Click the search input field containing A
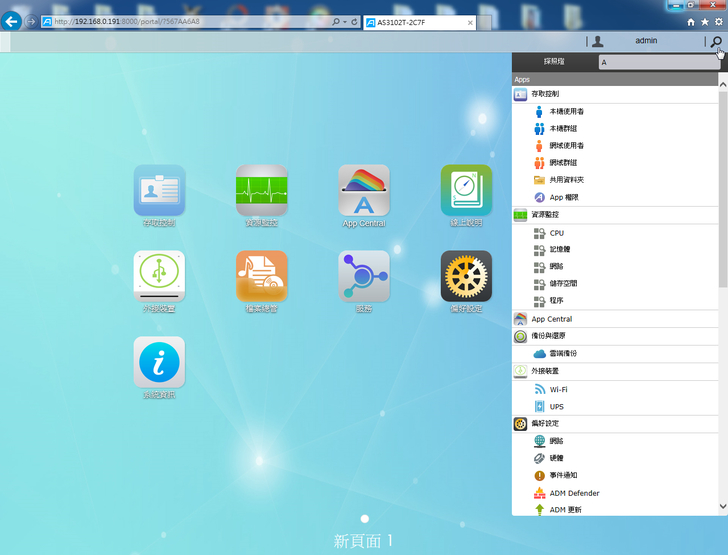728x555 pixels. click(655, 62)
